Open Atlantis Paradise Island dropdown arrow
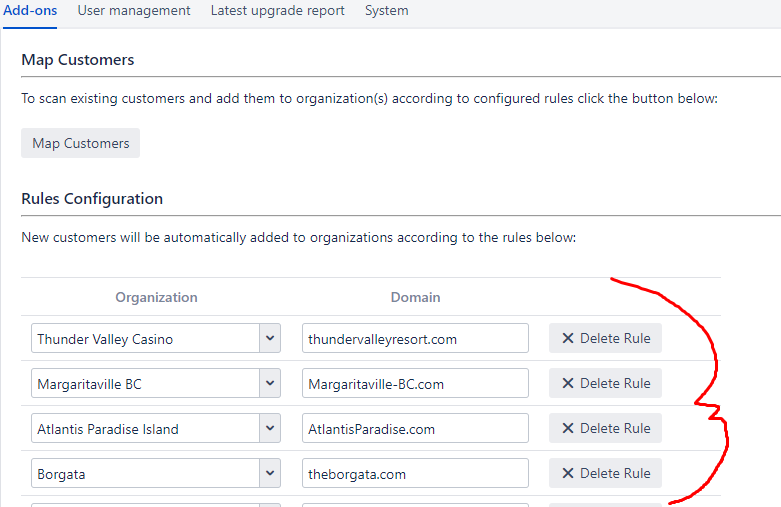781x507 pixels. (270, 429)
